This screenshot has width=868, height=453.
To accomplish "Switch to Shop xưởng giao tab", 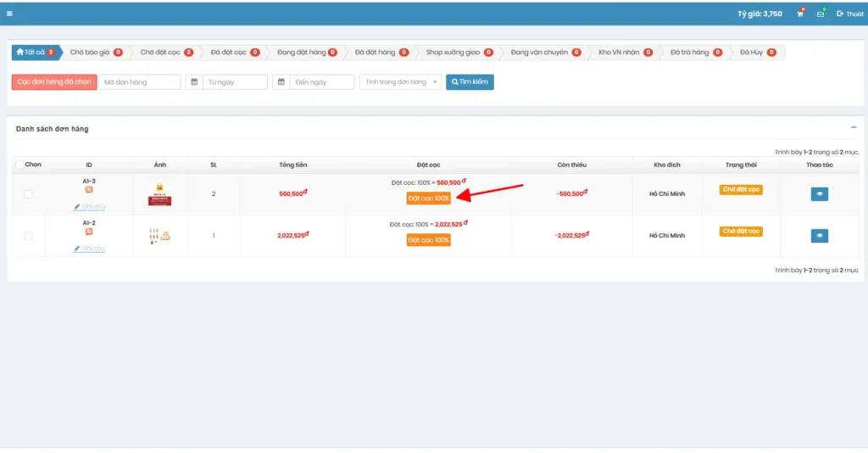I will 459,52.
